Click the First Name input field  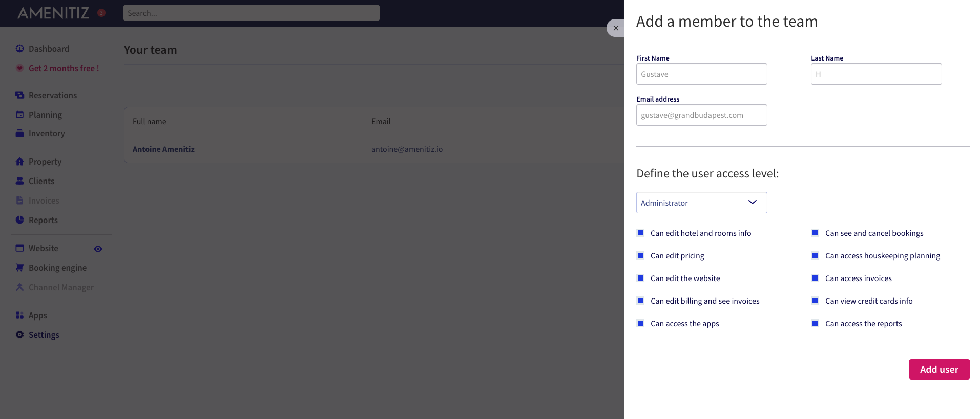tap(701, 74)
